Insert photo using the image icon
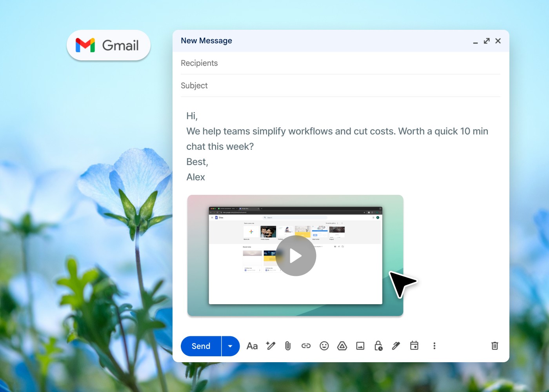Viewport: 549px width, 392px height. click(360, 346)
